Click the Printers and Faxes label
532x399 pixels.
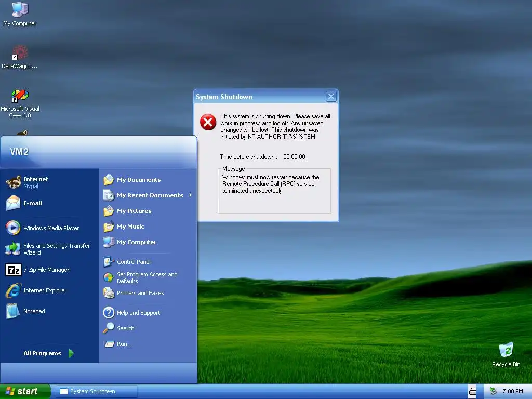pyautogui.click(x=140, y=293)
